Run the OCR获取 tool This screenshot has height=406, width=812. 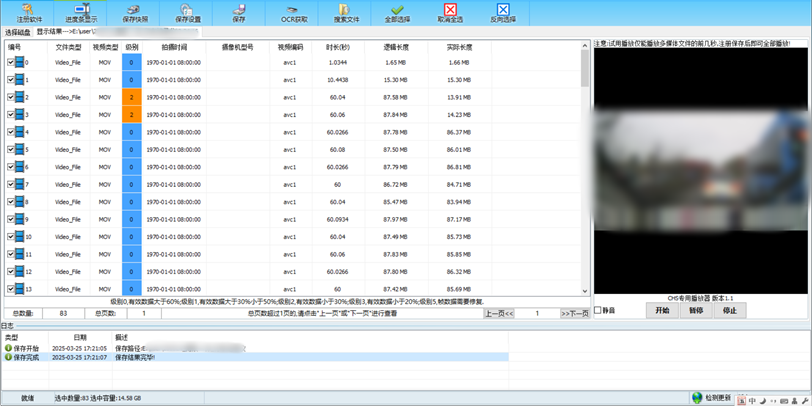pyautogui.click(x=293, y=13)
